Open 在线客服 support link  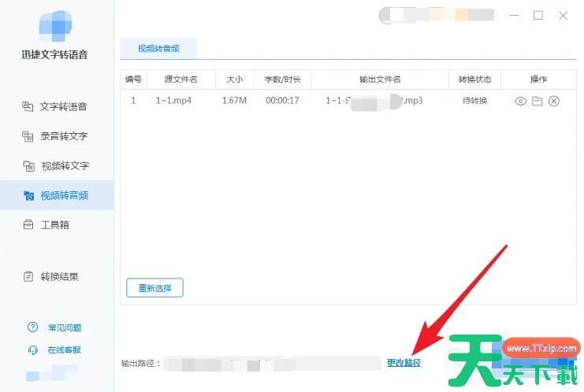click(x=65, y=349)
